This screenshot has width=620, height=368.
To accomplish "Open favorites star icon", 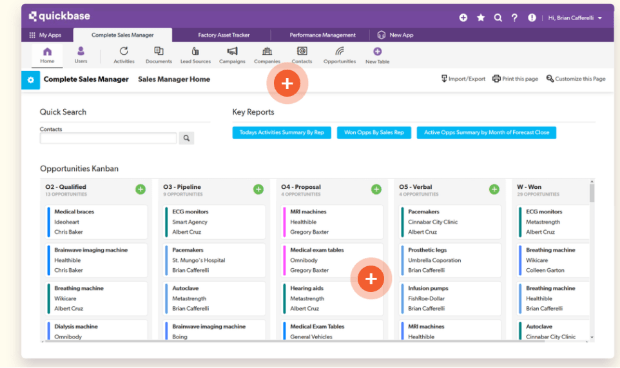I will click(481, 18).
